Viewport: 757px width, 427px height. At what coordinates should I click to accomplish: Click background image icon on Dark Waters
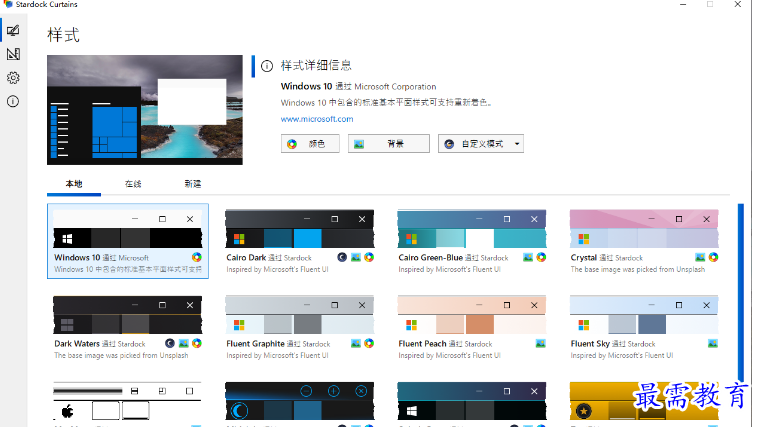[183, 343]
